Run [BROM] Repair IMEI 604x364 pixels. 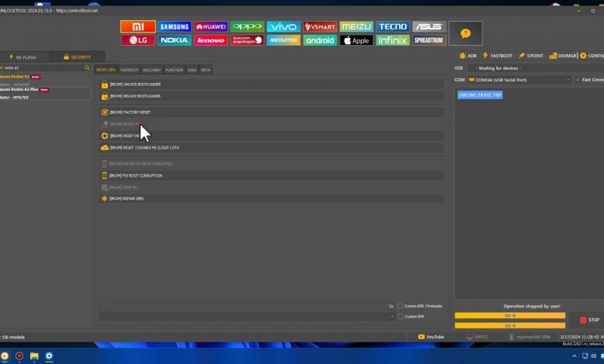pos(271,199)
